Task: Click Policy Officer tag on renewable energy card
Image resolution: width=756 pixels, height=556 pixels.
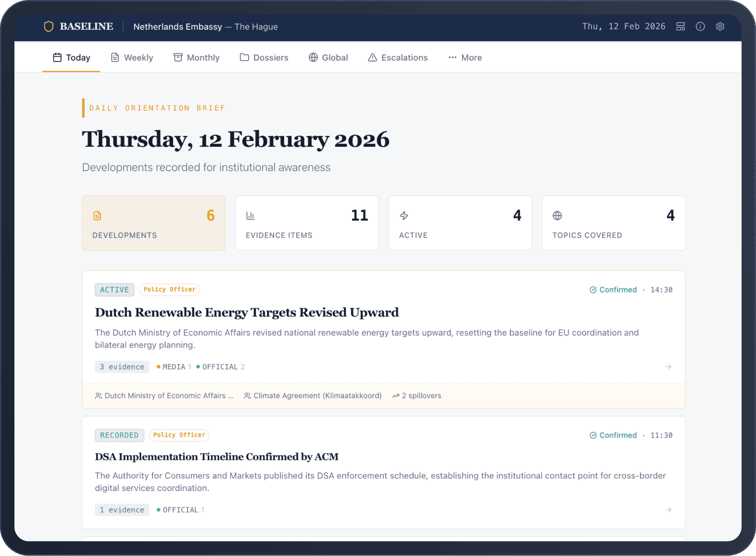Action: [170, 290]
